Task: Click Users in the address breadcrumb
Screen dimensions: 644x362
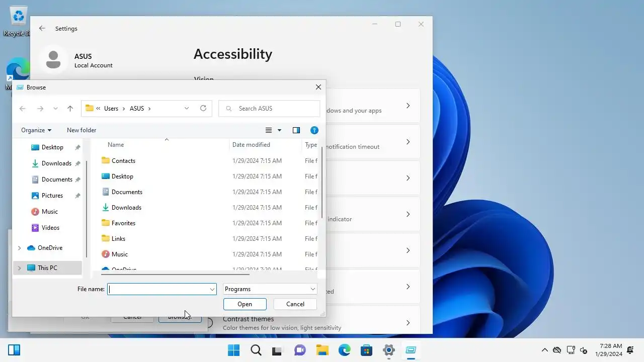Action: point(111,109)
